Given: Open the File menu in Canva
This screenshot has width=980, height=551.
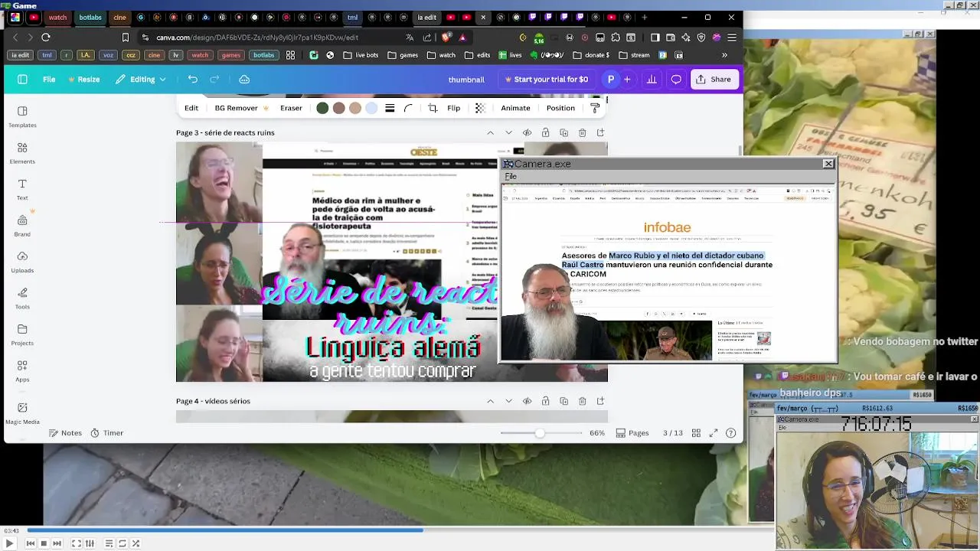Looking at the screenshot, I should 49,79.
